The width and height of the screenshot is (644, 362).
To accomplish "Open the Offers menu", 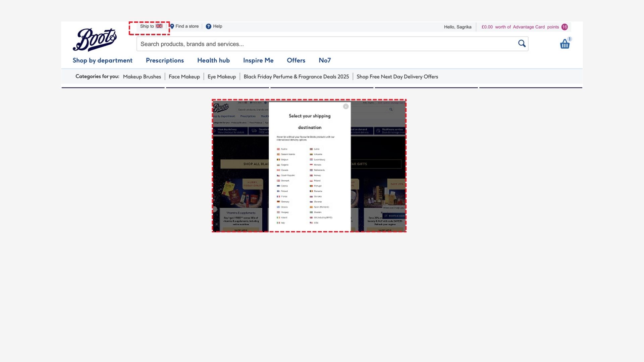I will pyautogui.click(x=296, y=60).
